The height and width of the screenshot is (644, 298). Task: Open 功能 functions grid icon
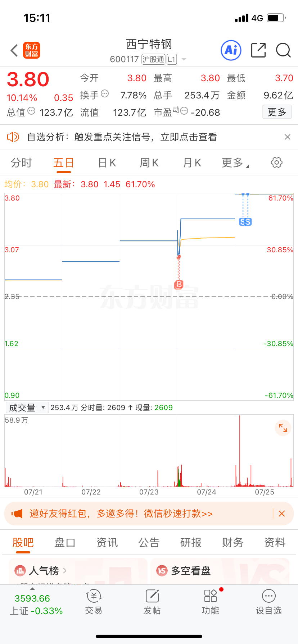click(211, 602)
